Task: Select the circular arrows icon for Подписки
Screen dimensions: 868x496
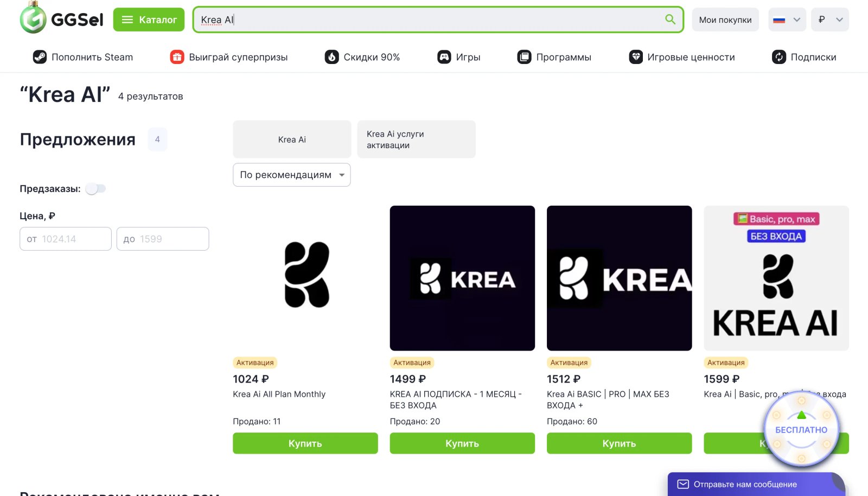Action: pos(779,56)
